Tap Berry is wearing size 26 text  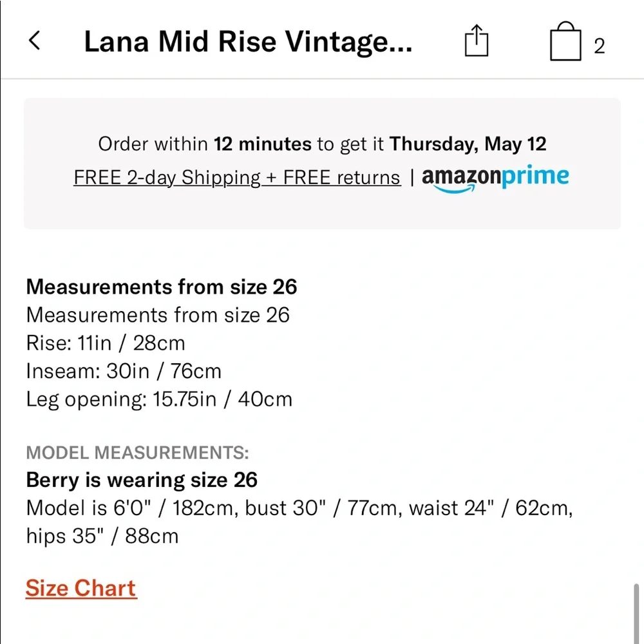coord(142,480)
